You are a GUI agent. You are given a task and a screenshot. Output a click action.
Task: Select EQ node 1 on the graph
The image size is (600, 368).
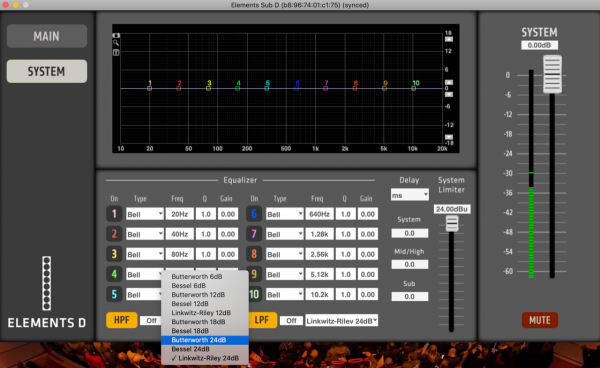point(150,88)
